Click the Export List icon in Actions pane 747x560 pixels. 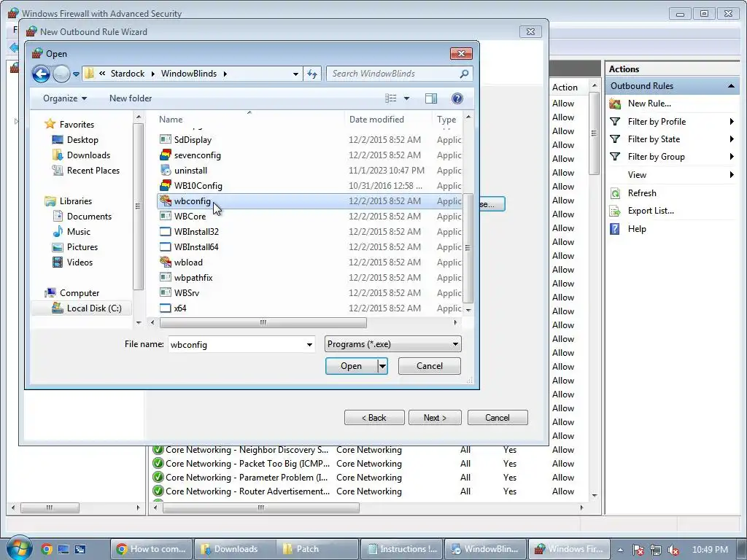(615, 211)
